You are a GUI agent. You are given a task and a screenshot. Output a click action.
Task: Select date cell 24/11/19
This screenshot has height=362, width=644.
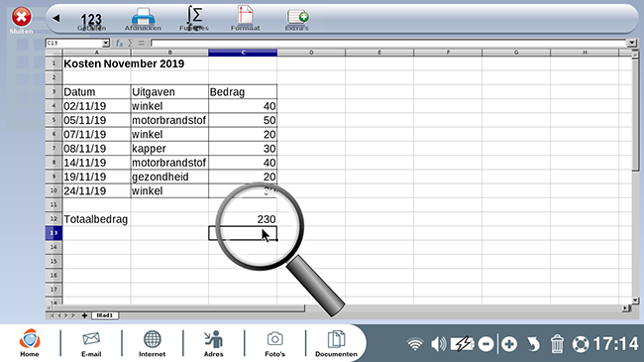[x=96, y=190]
